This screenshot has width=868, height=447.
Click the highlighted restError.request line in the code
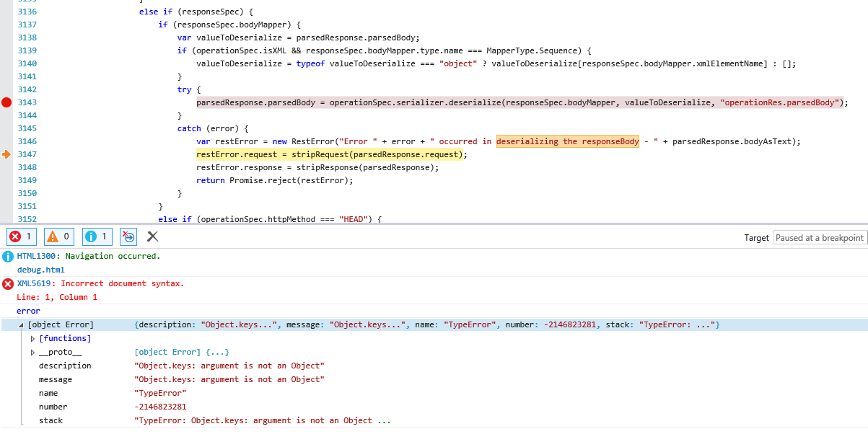[332, 154]
